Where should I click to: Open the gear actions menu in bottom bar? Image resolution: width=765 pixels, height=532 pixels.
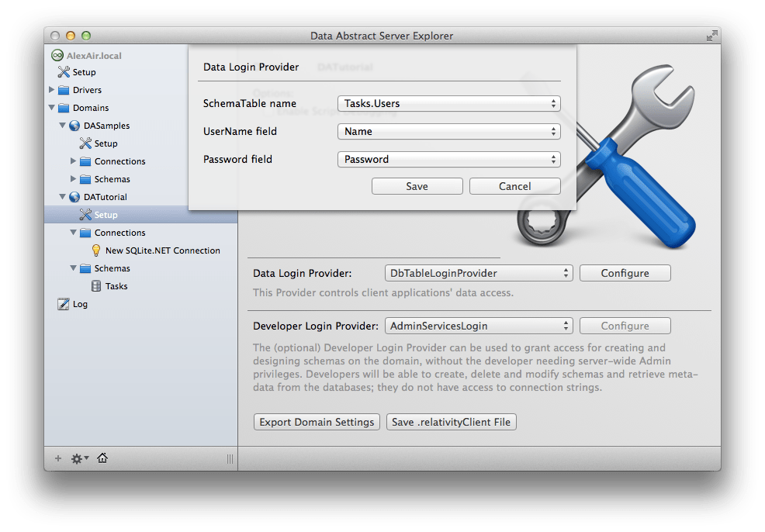coord(79,459)
